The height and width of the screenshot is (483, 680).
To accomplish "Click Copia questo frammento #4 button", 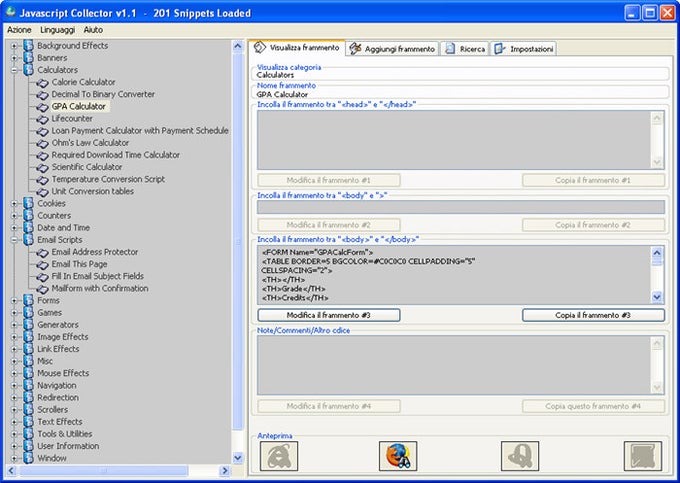I will (593, 406).
